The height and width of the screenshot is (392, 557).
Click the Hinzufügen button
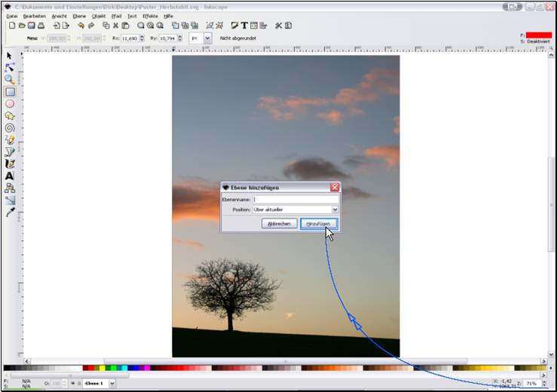319,224
